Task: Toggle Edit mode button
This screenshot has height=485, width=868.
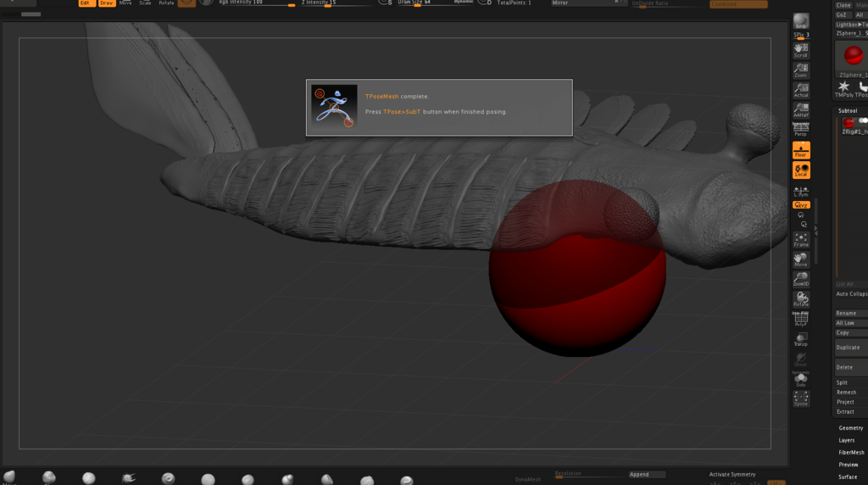Action: pyautogui.click(x=86, y=3)
